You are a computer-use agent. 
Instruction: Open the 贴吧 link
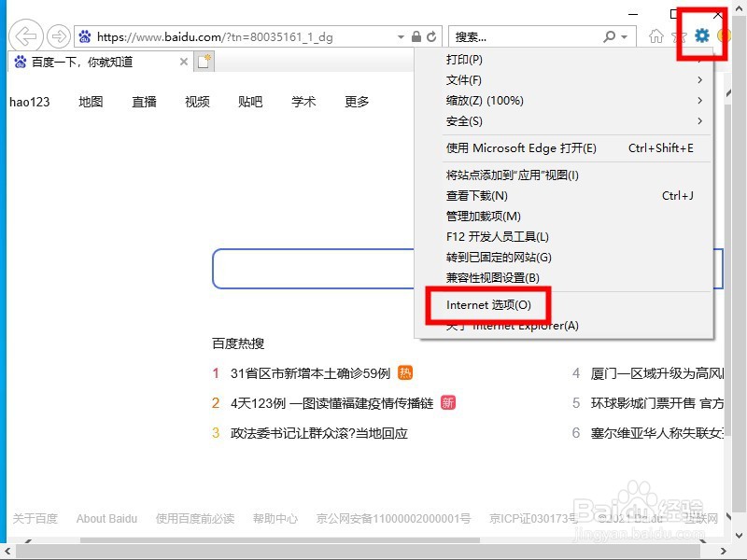[x=250, y=102]
